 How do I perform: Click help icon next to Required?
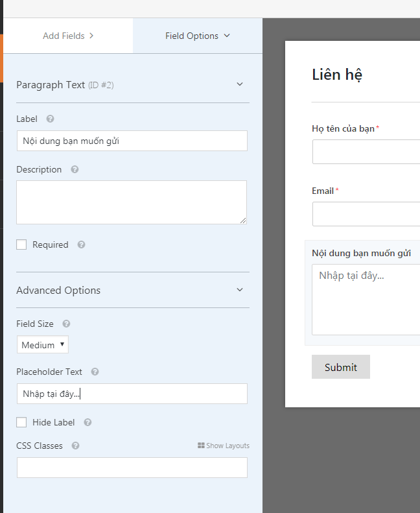81,245
